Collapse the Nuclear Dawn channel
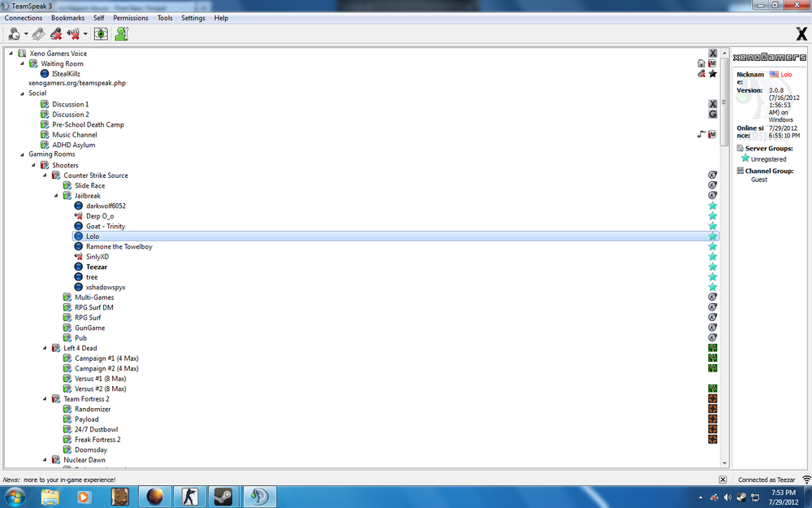 tap(45, 460)
